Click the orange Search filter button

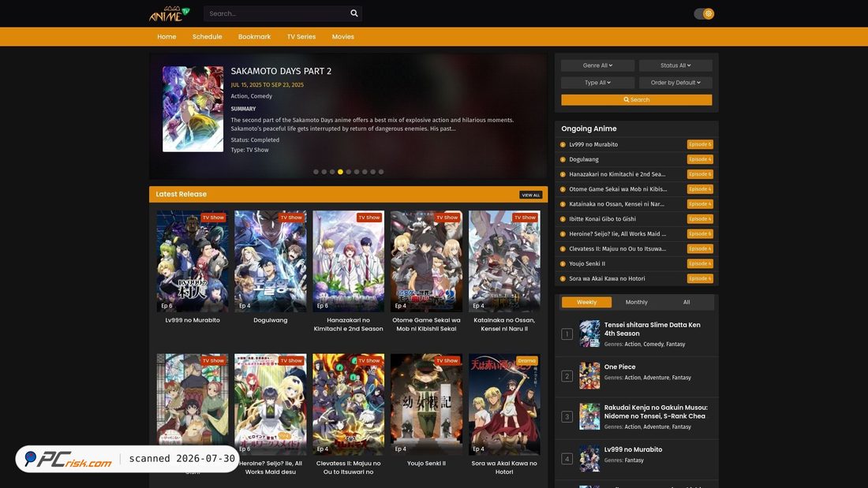(637, 99)
